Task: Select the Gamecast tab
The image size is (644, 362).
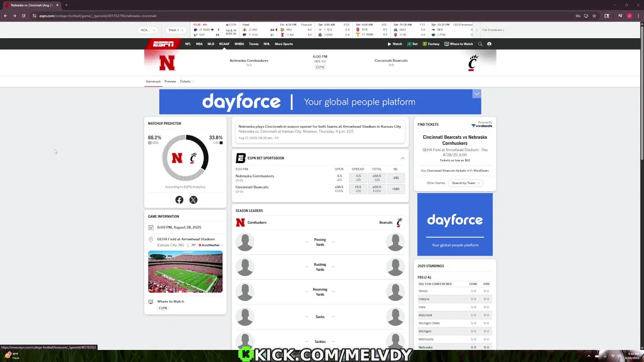Action: tap(153, 81)
